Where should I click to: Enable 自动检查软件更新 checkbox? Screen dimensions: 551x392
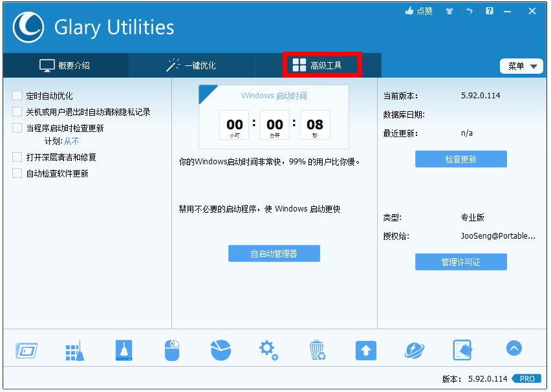(x=17, y=173)
